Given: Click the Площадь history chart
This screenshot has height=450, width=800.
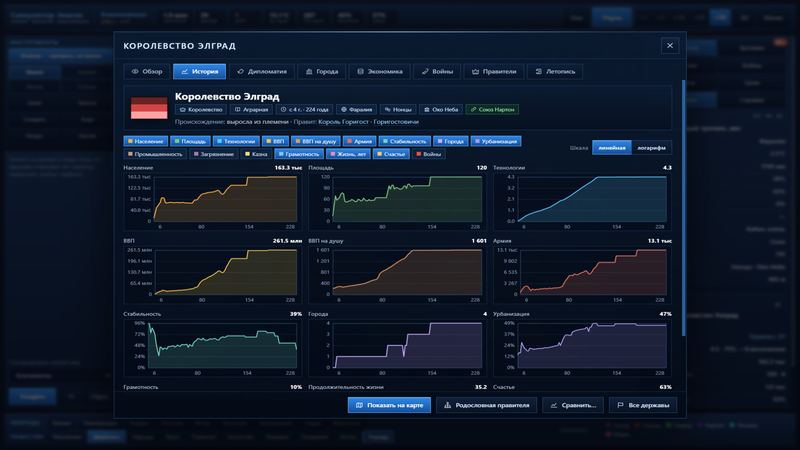Looking at the screenshot, I should click(397, 201).
